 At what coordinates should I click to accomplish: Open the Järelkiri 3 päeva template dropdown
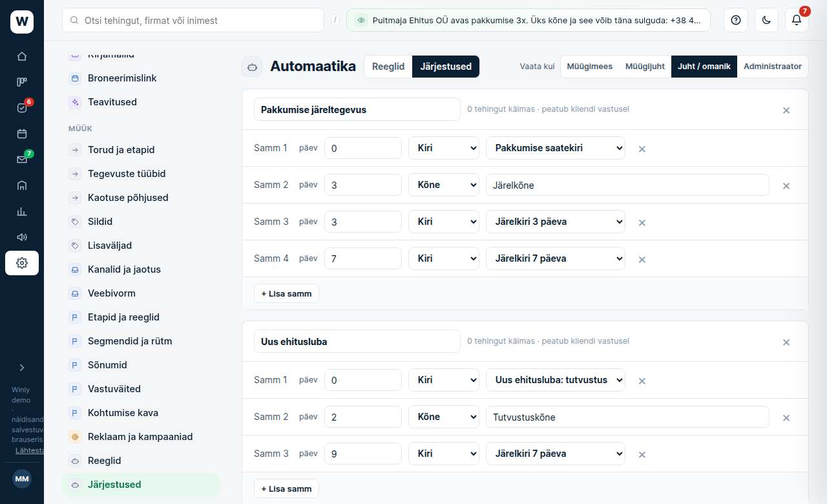(556, 222)
